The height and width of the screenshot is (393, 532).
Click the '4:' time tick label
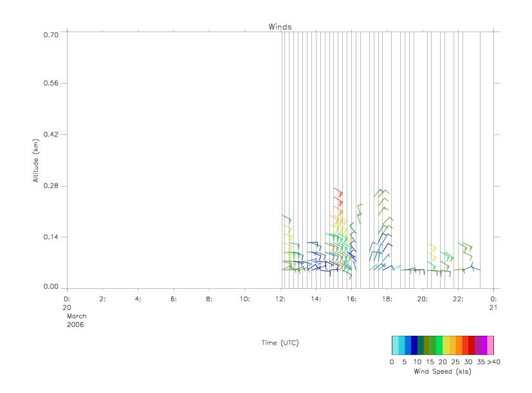click(138, 299)
